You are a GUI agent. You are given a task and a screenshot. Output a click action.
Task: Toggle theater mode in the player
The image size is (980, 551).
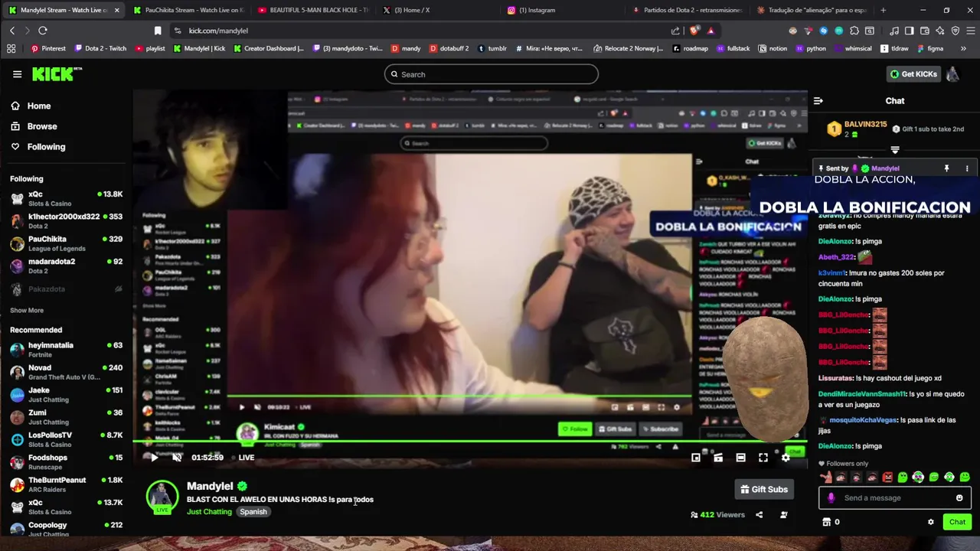(740, 458)
